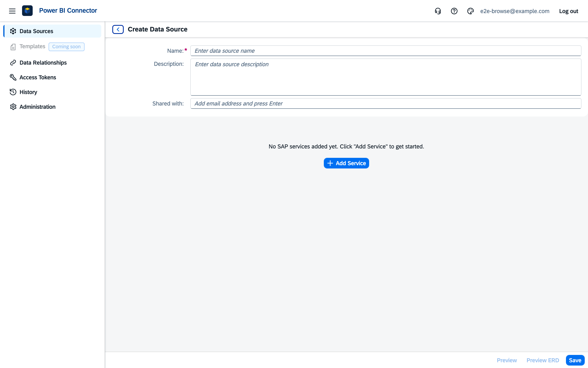Select the Templates sidebar item
Viewport: 588px width, 368px height.
coord(52,46)
